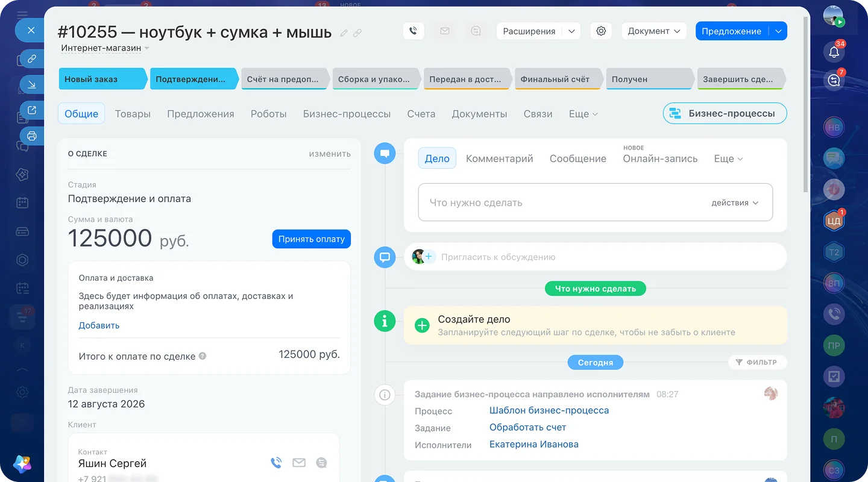868x482 pixels.
Task: Click the blue Предложение button
Action: [732, 31]
